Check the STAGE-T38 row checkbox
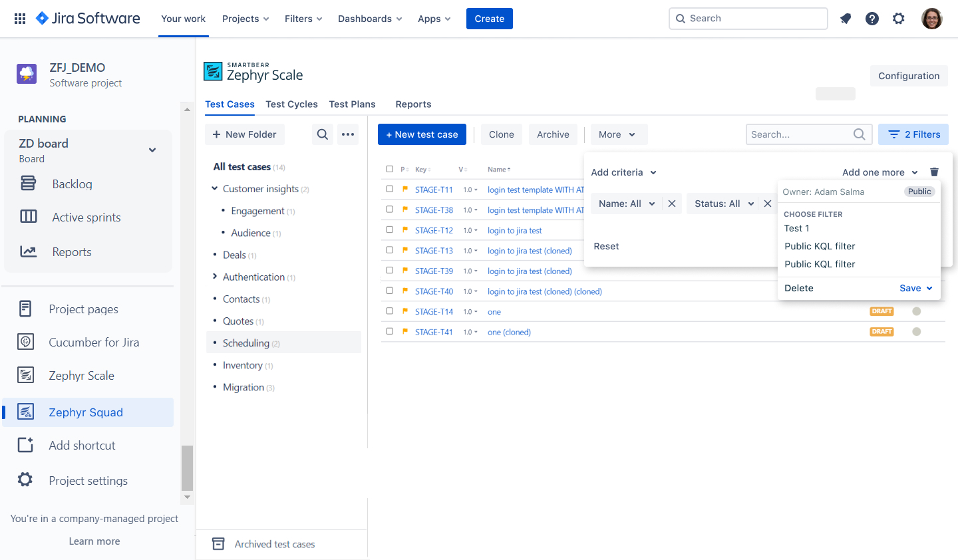The height and width of the screenshot is (560, 958). pyautogui.click(x=390, y=210)
